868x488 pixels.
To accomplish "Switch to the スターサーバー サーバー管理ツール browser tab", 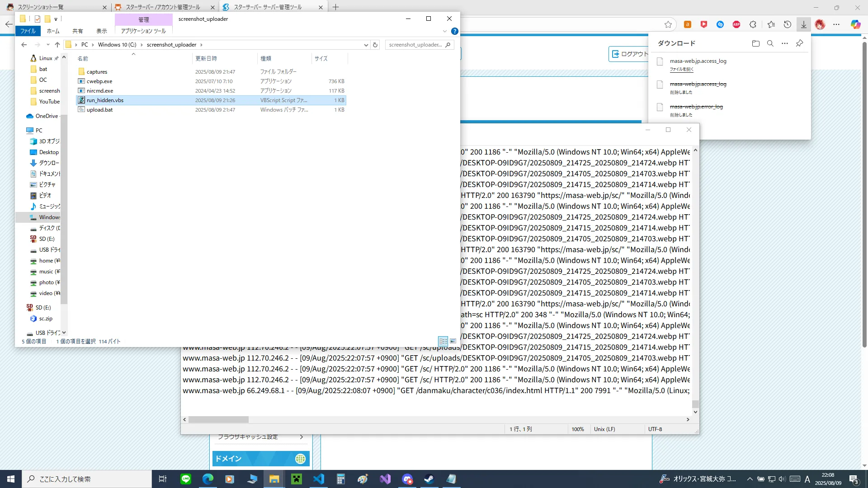I will (268, 7).
